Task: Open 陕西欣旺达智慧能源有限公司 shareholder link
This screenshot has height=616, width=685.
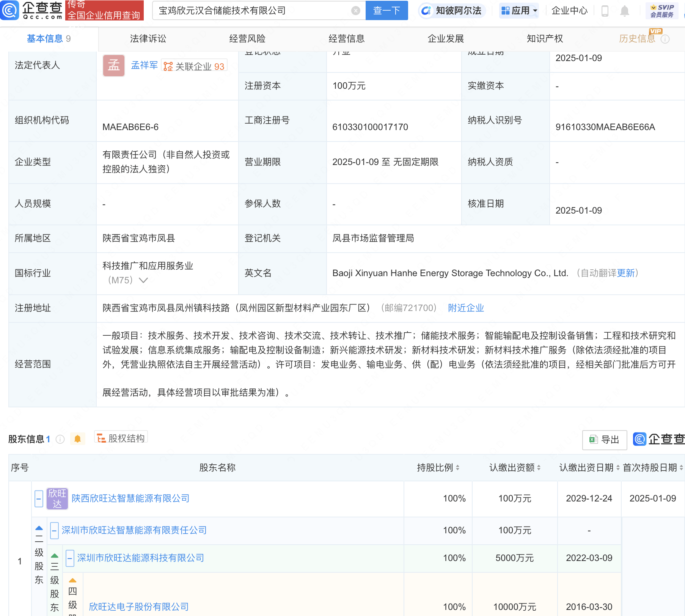Action: 130,498
